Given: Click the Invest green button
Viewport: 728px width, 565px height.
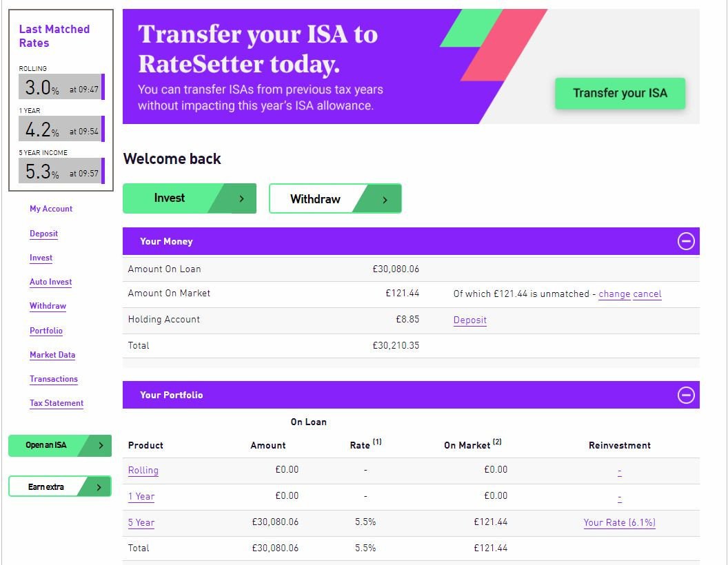Looking at the screenshot, I should point(190,198).
